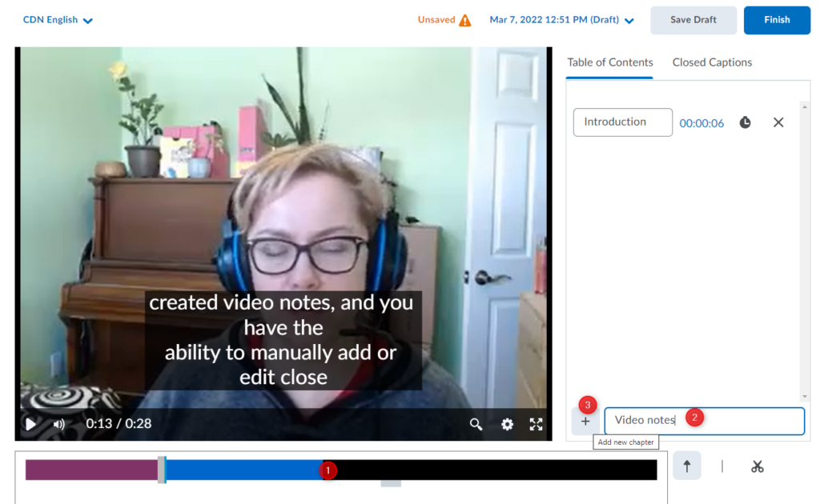Viewport: 820px width, 504px height.
Task: Click the Finish button
Action: [x=776, y=20]
